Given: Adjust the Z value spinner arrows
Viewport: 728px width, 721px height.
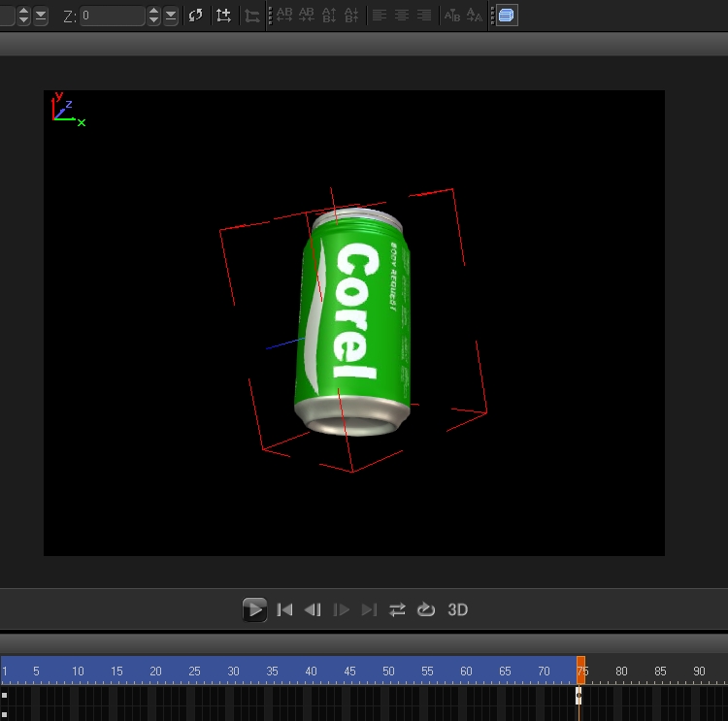Looking at the screenshot, I should pyautogui.click(x=153, y=16).
